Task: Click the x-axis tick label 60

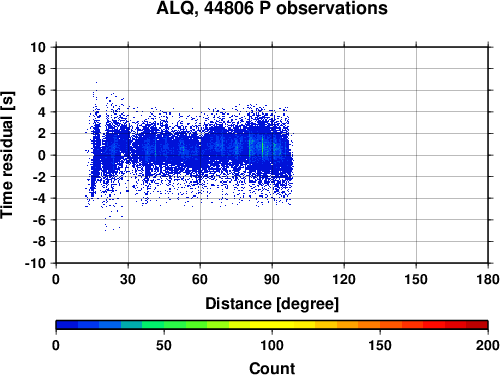Action: pyautogui.click(x=200, y=279)
